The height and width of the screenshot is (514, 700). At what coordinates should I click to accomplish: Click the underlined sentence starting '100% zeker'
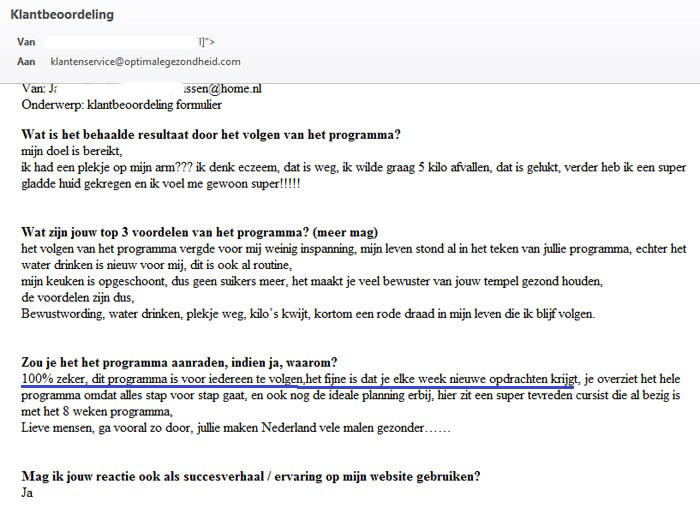coord(299,379)
